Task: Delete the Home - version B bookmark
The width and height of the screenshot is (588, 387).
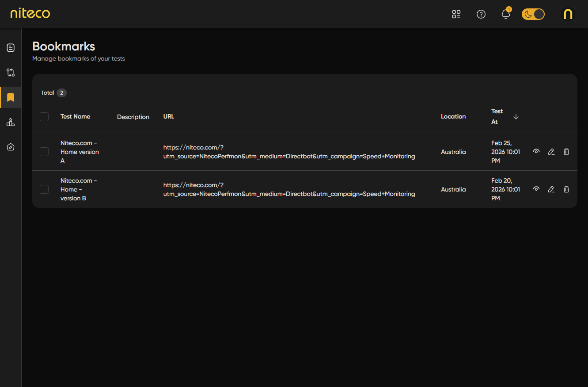Action: 566,189
